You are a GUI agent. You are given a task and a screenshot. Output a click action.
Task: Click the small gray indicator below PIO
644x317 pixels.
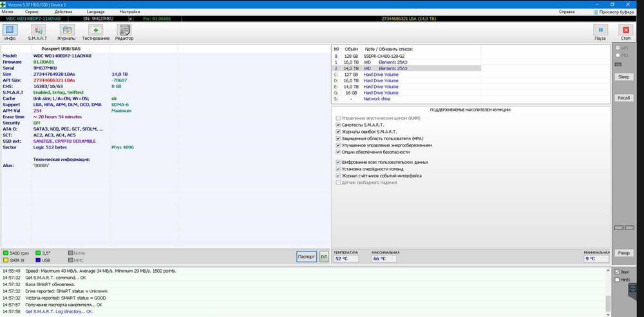tap(618, 64)
